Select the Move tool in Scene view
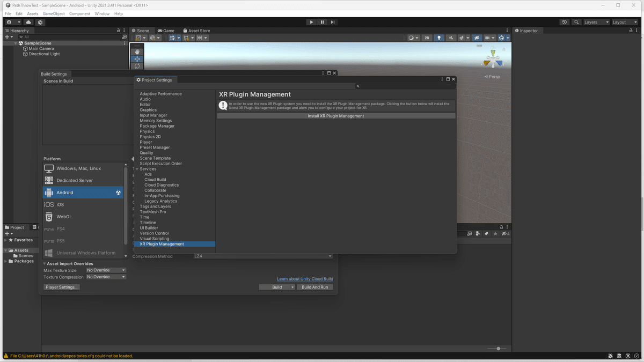 (137, 59)
